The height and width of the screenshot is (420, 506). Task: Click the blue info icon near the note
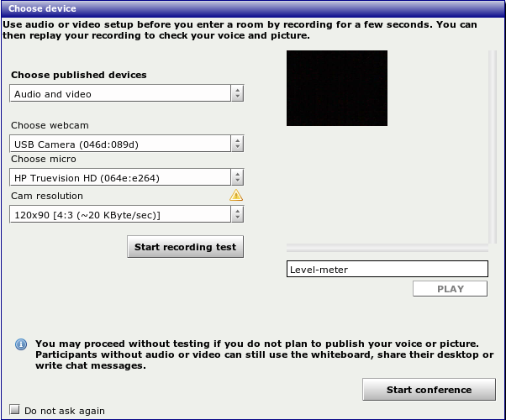(x=20, y=344)
